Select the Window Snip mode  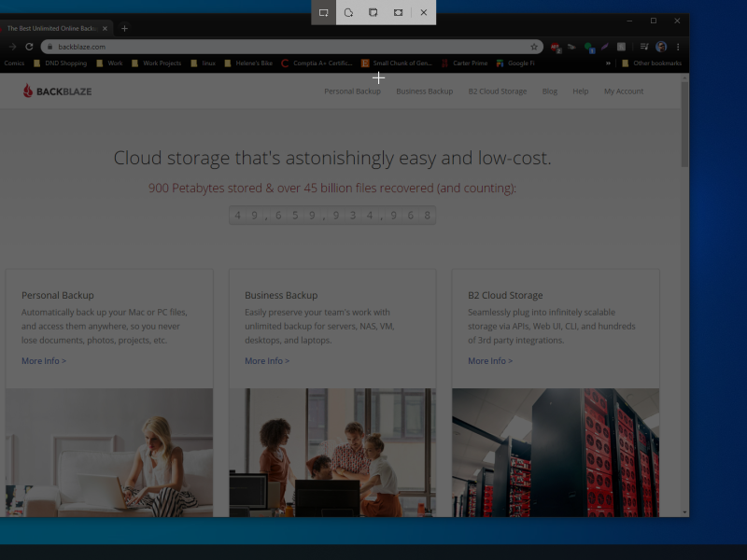(373, 12)
